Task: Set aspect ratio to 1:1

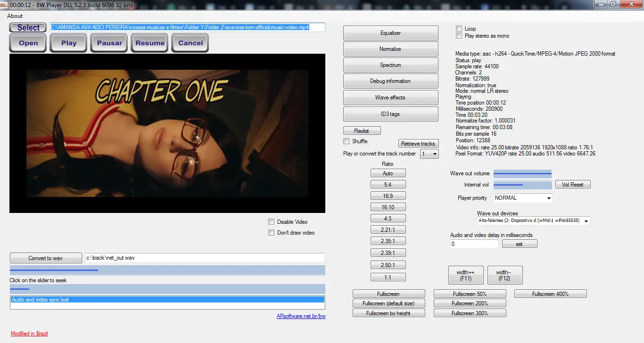Action: [388, 277]
